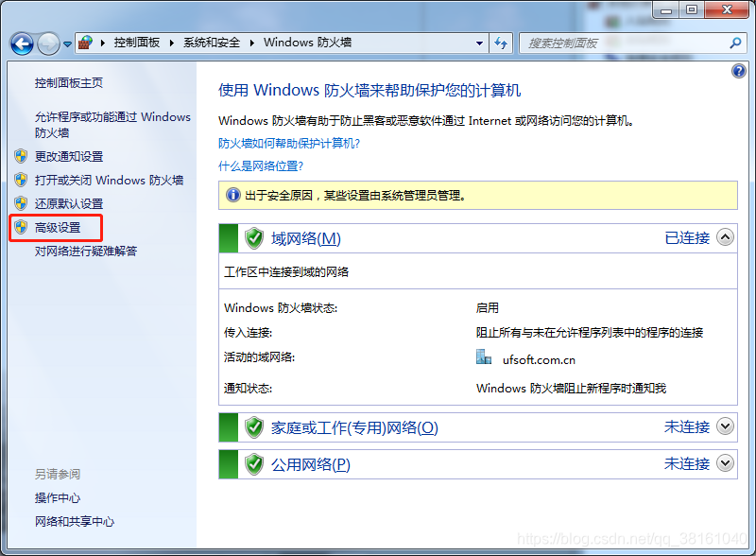Click ufsoft.com.cn domain name text
Viewport: 756px width, 556px height.
[x=539, y=360]
